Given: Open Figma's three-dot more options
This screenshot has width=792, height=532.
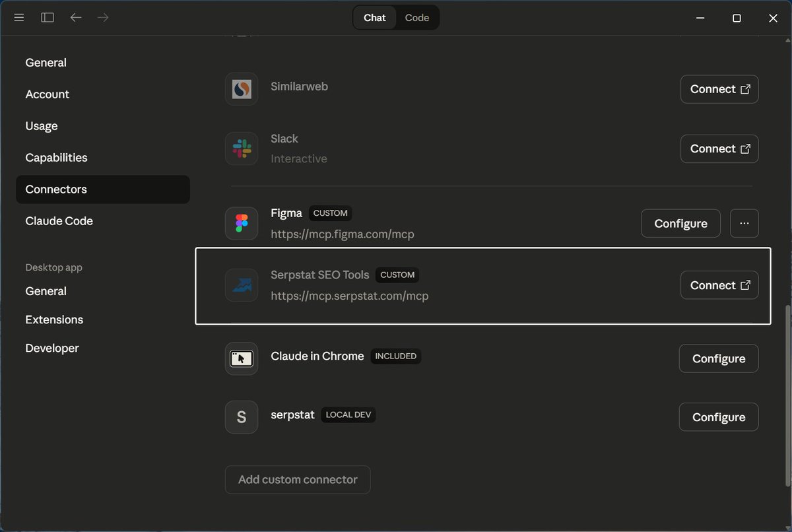Looking at the screenshot, I should 744,224.
